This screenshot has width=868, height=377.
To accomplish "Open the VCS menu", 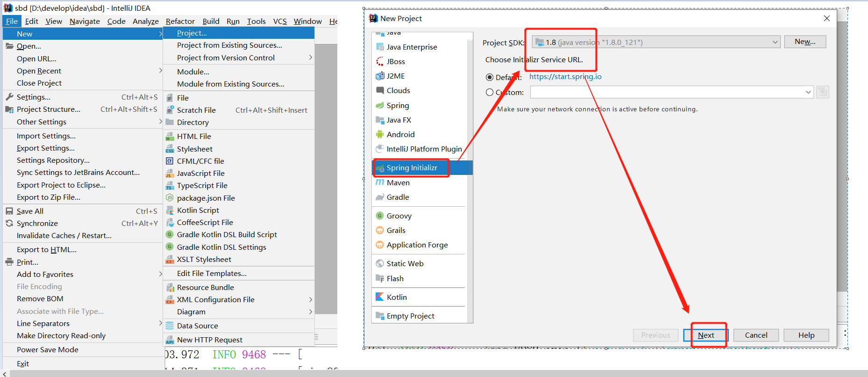I will point(280,21).
